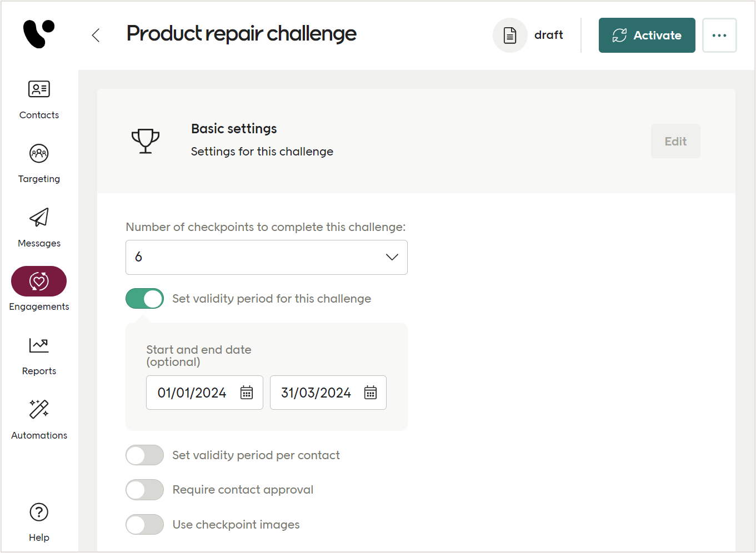Activate the Product repair challenge

pyautogui.click(x=647, y=35)
